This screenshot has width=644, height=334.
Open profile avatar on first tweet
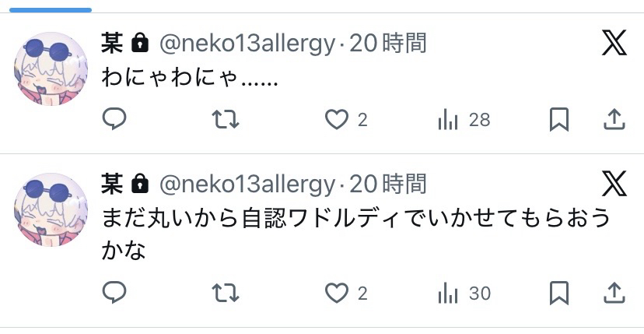[51, 69]
